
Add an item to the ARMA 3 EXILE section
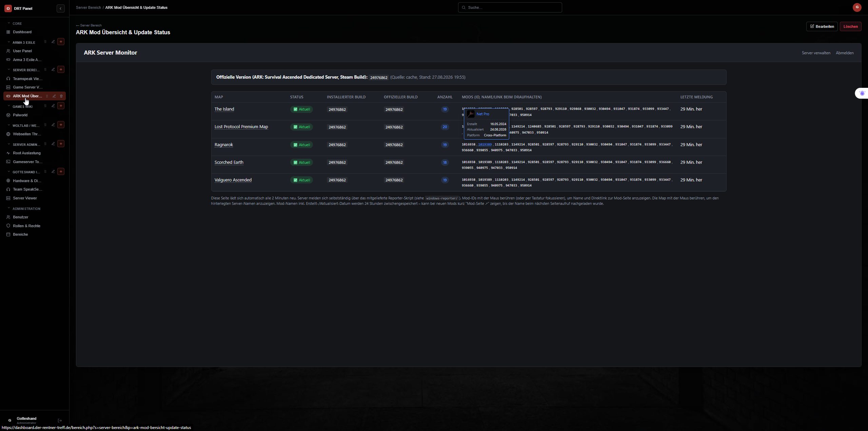[x=61, y=42]
